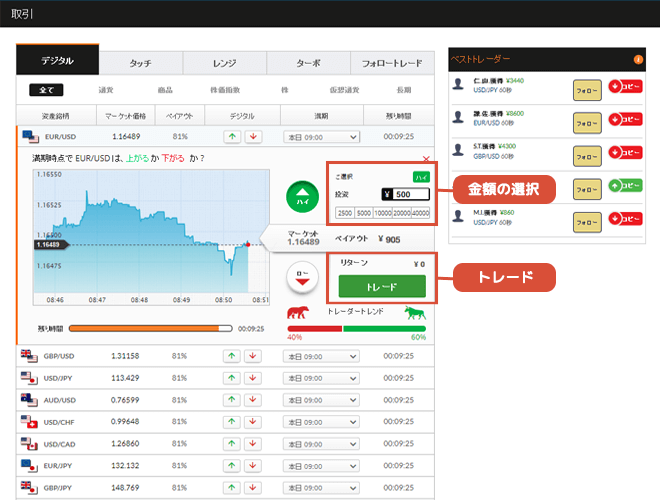Click the red 40% portion of trend bar
The height and width of the screenshot is (500, 660).
click(314, 329)
